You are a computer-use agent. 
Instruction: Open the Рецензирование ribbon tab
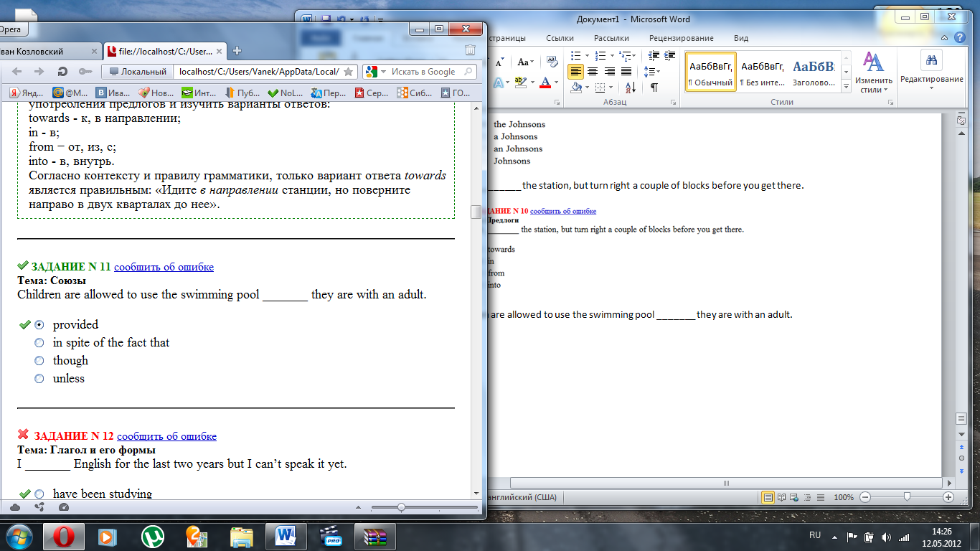(681, 38)
